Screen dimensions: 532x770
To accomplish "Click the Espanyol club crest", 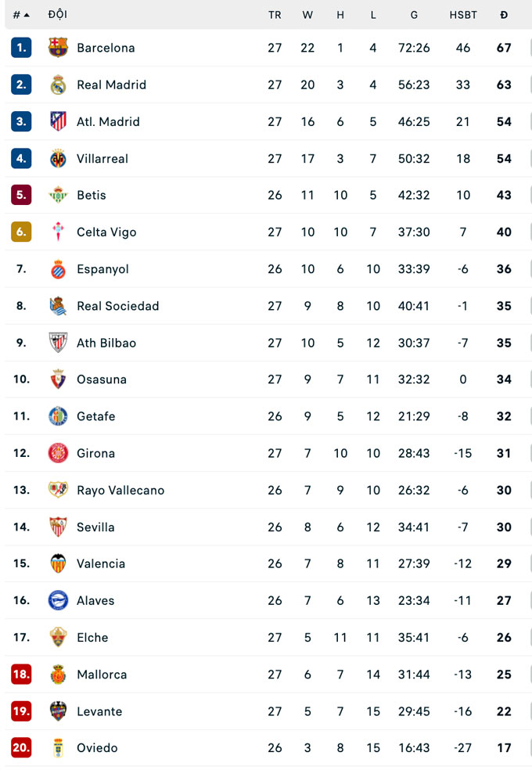I will pos(58,269).
